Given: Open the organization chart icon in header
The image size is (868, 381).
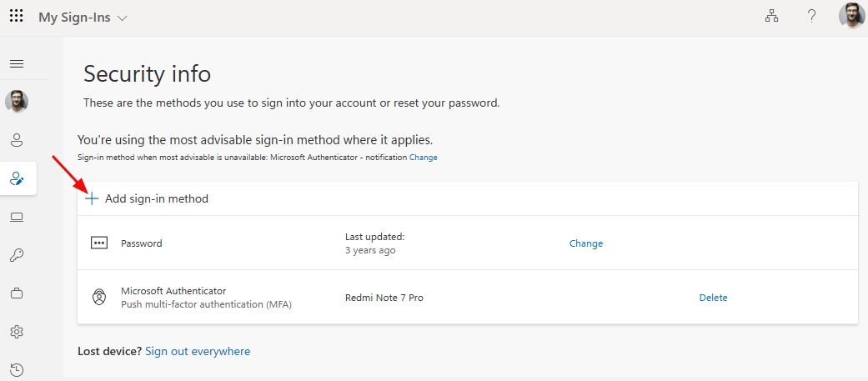Looking at the screenshot, I should tap(771, 17).
